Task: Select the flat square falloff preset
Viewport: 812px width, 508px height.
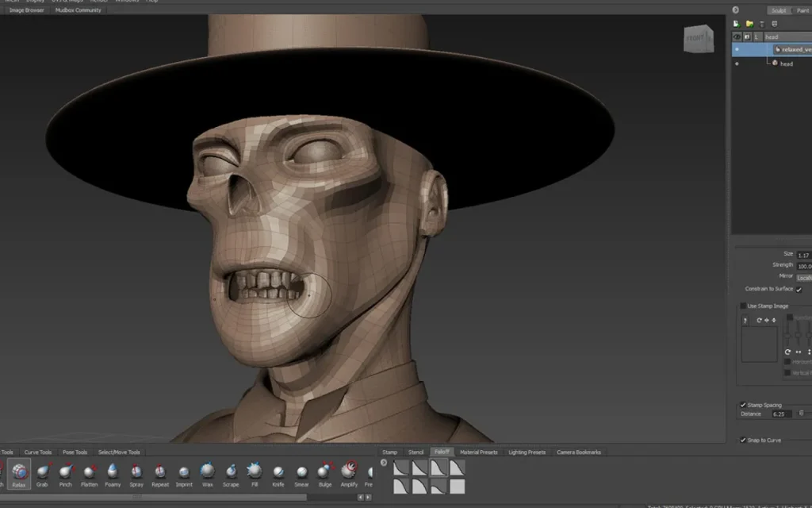Action: (x=457, y=487)
